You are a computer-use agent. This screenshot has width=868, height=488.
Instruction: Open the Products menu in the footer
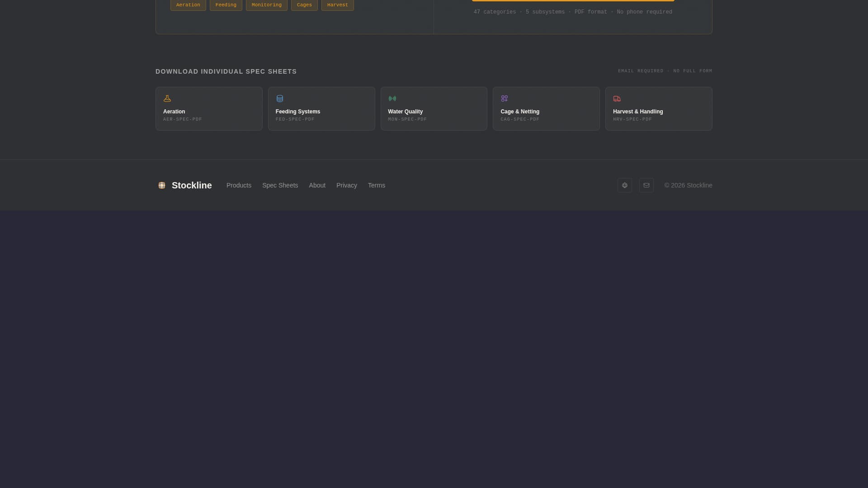(238, 185)
